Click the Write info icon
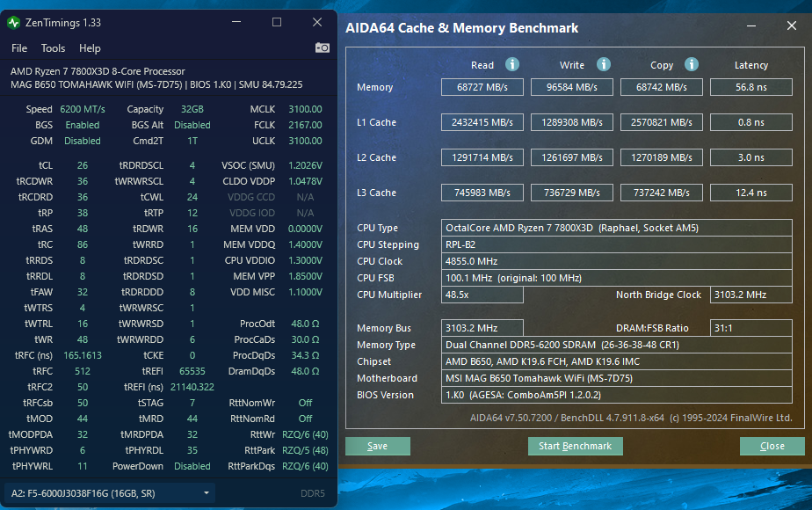 point(604,64)
